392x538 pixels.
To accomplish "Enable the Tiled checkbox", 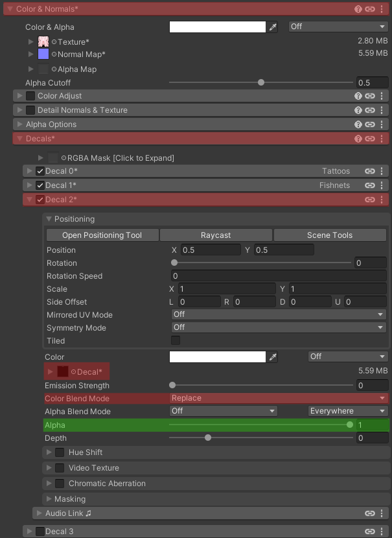I will [x=176, y=340].
